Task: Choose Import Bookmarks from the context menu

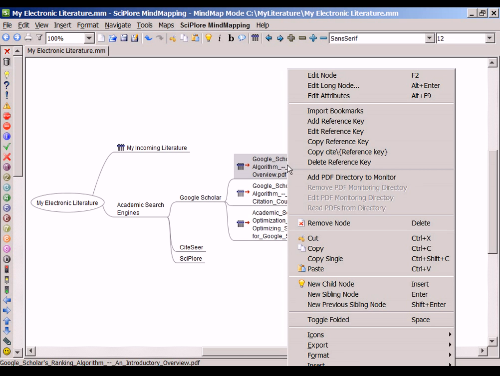Action: tap(371, 111)
